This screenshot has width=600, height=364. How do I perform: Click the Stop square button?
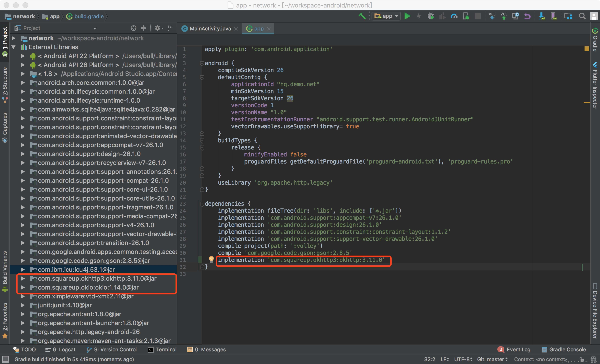click(x=478, y=16)
